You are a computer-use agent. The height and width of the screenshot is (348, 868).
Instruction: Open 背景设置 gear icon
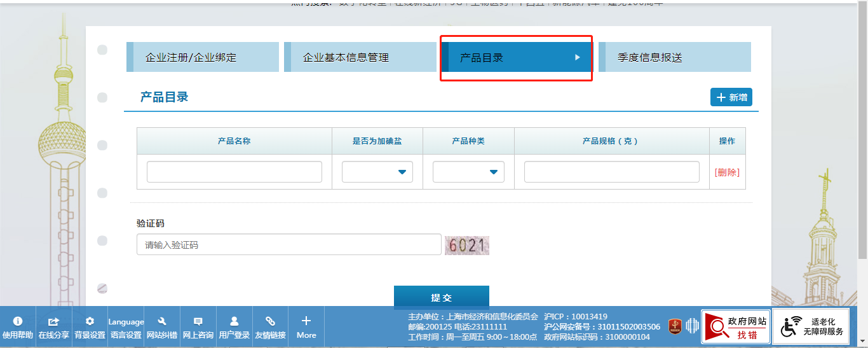click(90, 327)
